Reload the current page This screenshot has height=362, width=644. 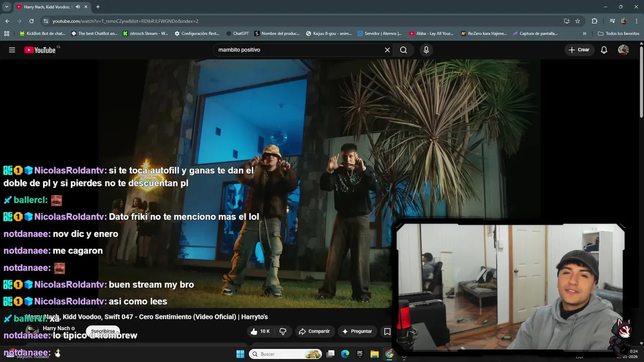click(31, 21)
